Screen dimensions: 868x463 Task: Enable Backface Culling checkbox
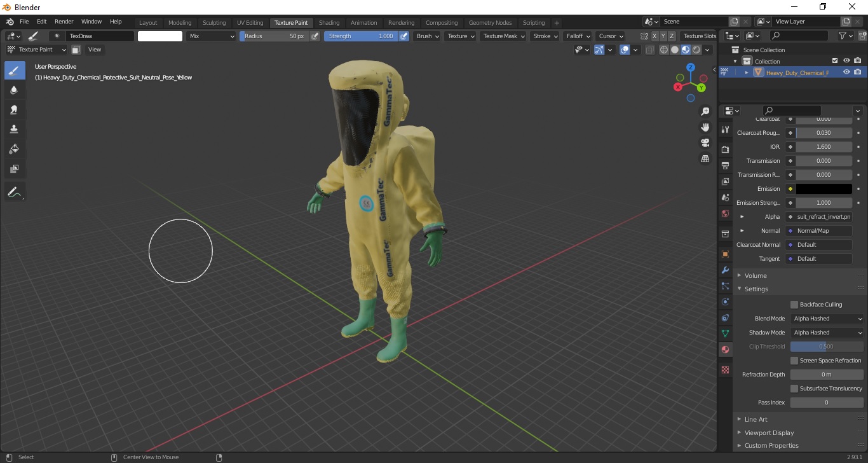(x=794, y=305)
